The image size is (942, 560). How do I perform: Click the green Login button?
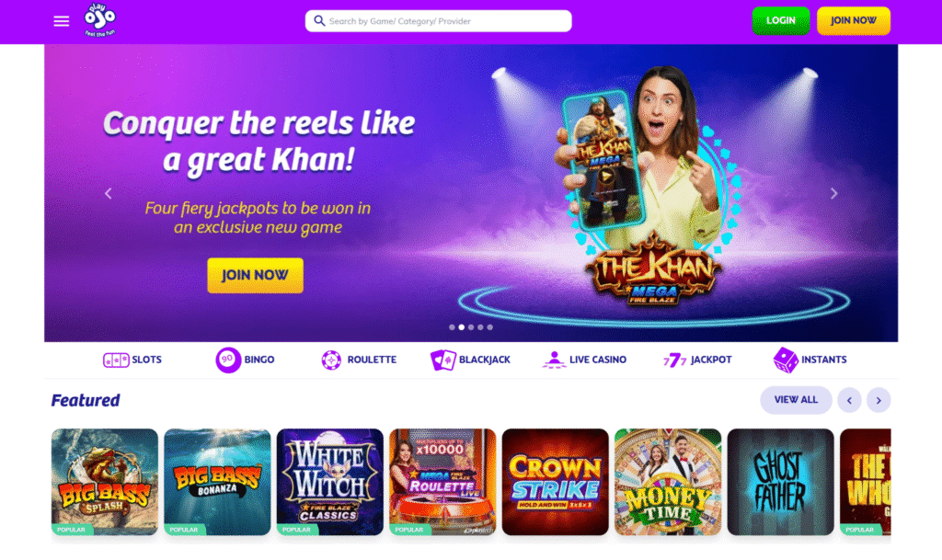pos(780,21)
